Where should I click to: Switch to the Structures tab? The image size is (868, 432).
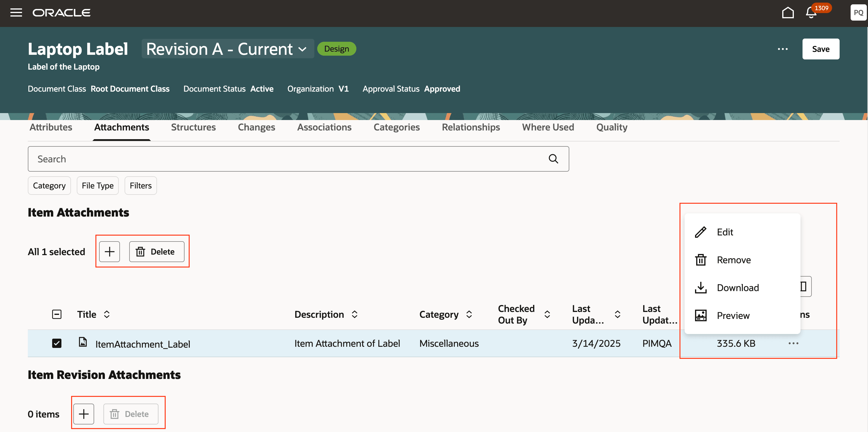(x=193, y=127)
